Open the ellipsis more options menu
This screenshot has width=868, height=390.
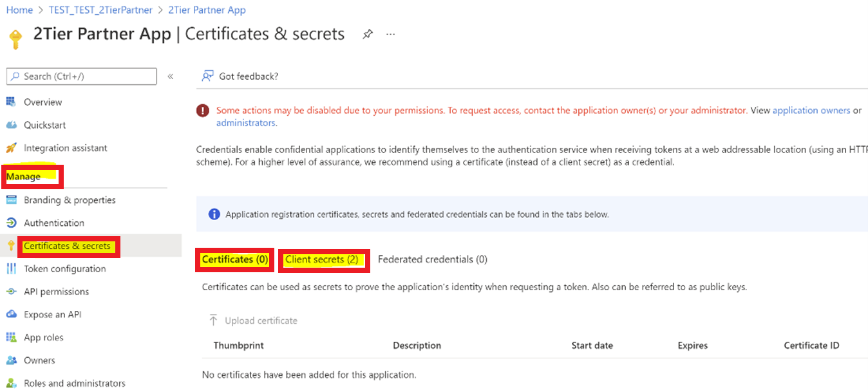pyautogui.click(x=390, y=34)
